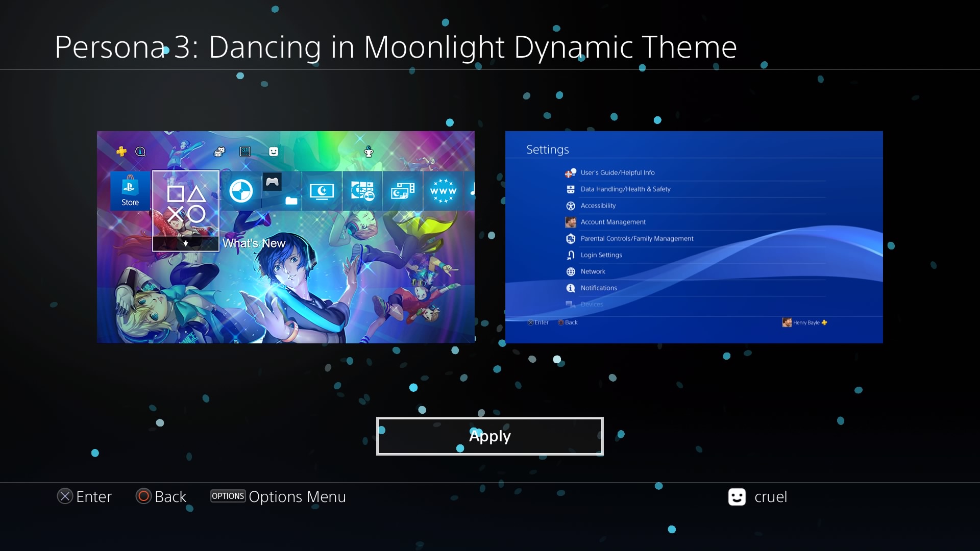Click the cruel user profile icon

[737, 497]
